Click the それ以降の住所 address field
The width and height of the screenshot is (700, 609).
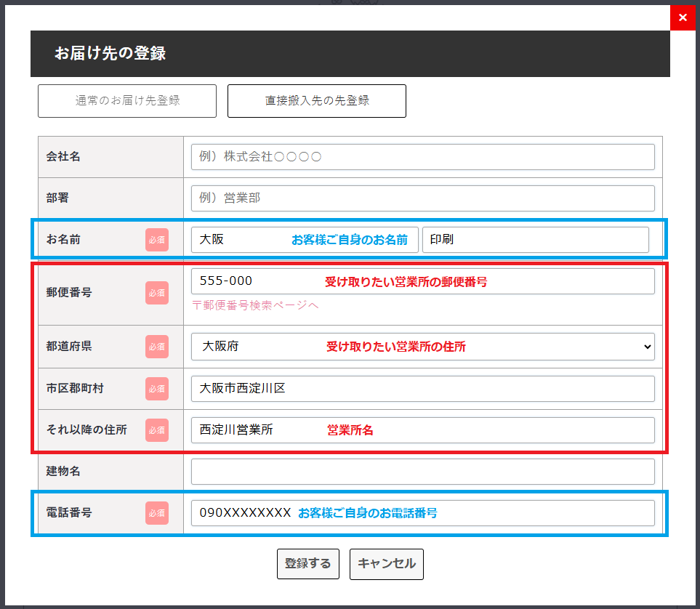[x=422, y=430]
